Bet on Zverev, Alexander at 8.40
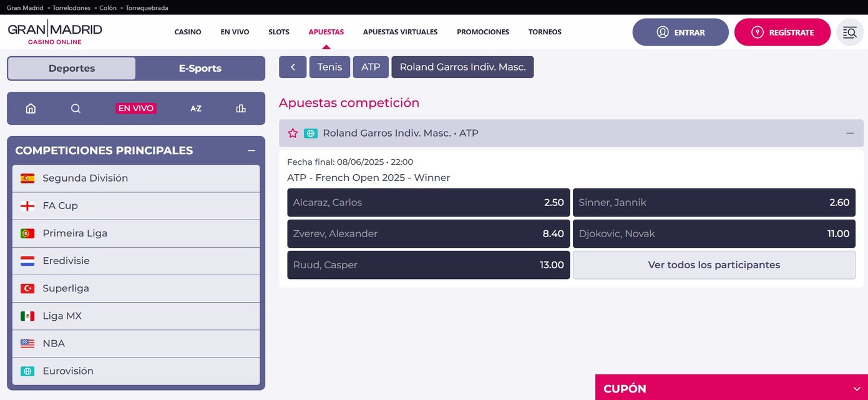Screen dimensions: 868x400 pyautogui.click(x=429, y=234)
